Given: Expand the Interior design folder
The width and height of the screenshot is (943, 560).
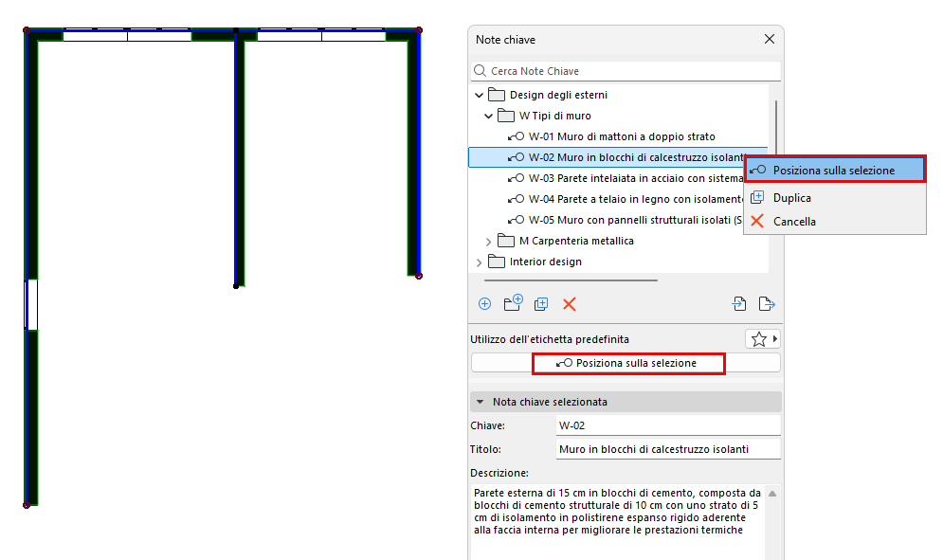Looking at the screenshot, I should pyautogui.click(x=479, y=262).
